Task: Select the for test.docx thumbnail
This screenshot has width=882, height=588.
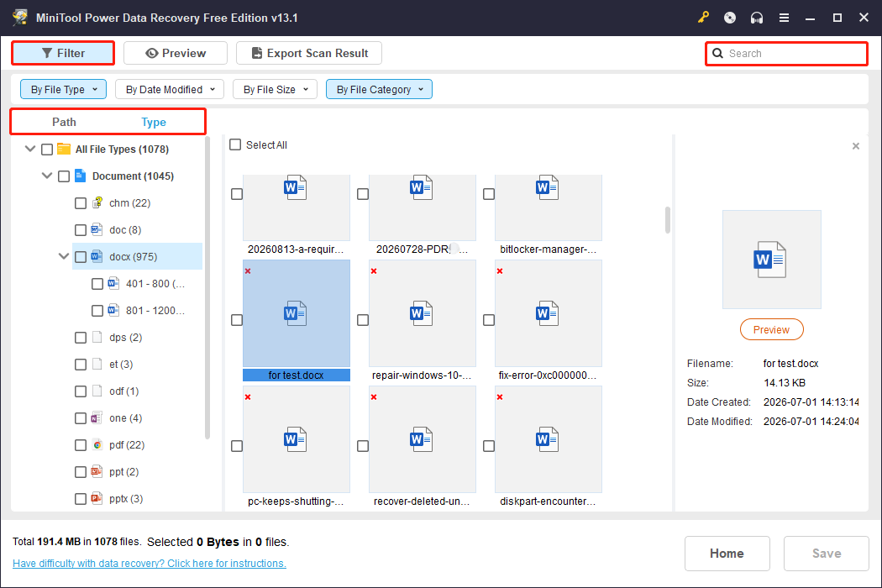Action: click(x=297, y=313)
